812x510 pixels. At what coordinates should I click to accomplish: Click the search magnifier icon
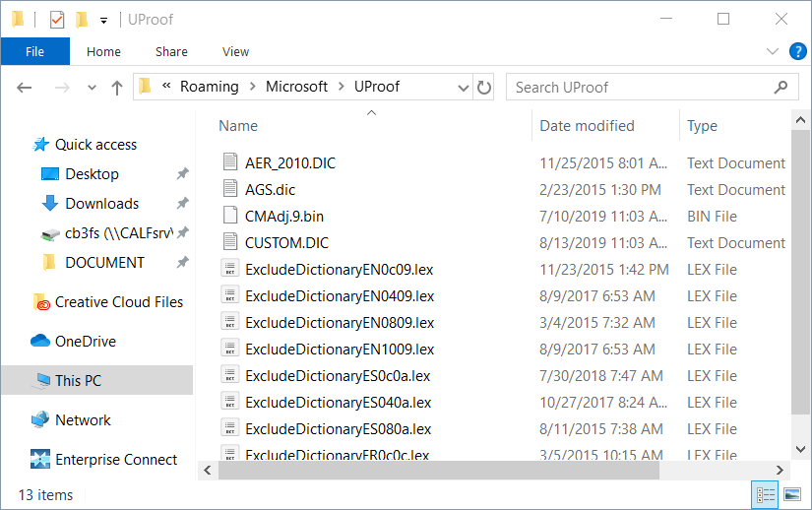(x=781, y=87)
